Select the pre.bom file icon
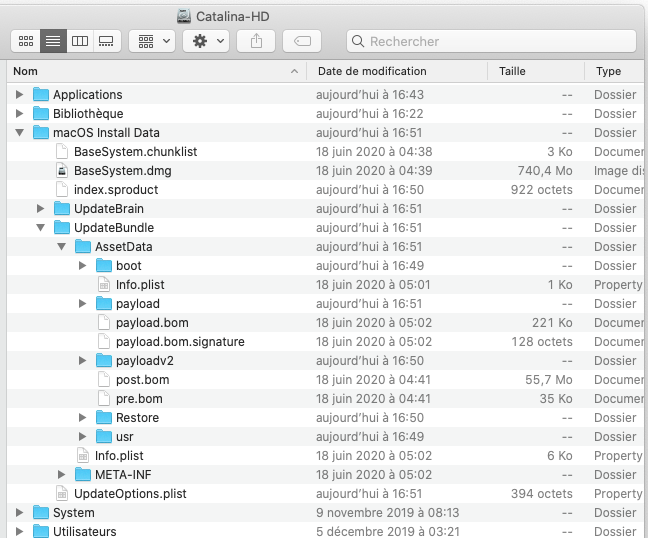The image size is (648, 538). (104, 399)
